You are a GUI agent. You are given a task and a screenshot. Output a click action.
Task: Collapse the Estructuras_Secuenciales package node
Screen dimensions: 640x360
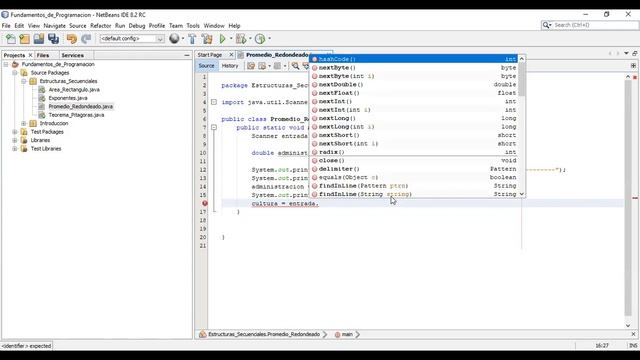click(x=24, y=81)
